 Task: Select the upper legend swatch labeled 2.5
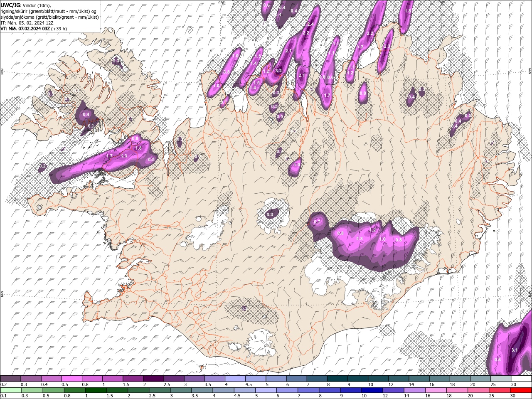coord(174,379)
